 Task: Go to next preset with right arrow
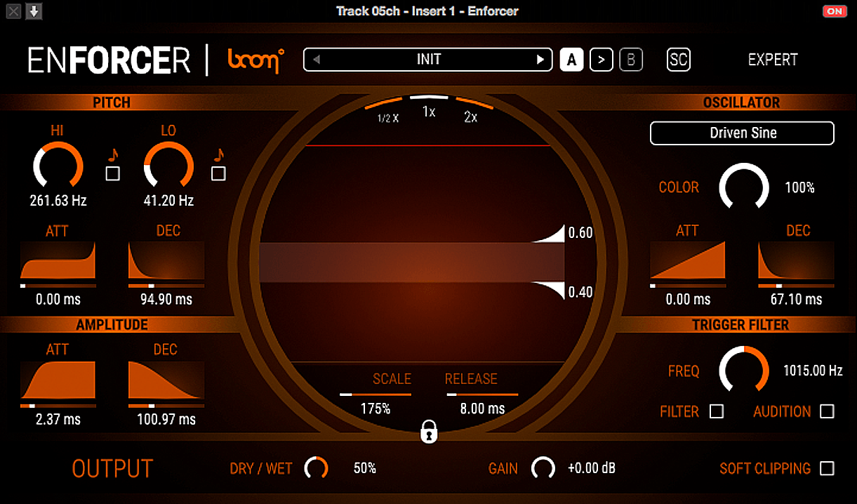coord(540,60)
